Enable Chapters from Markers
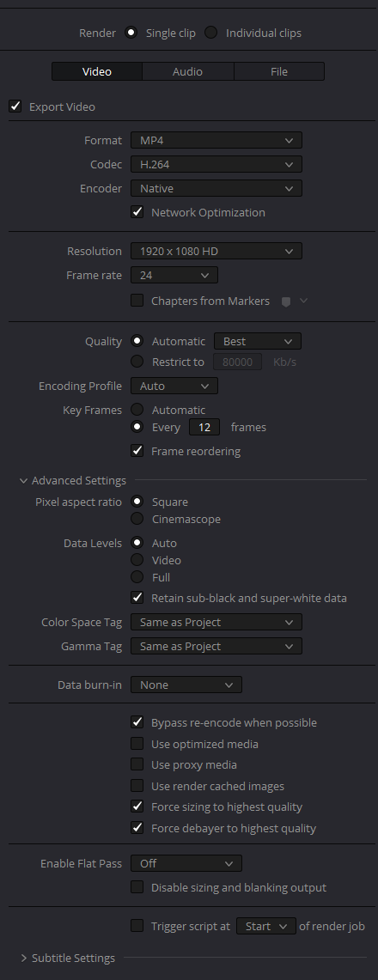Screen dimensions: 378x980 pyautogui.click(x=137, y=301)
